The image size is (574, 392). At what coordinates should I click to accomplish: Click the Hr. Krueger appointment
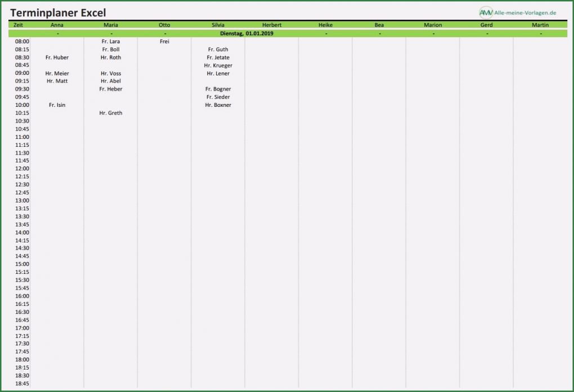(x=217, y=65)
